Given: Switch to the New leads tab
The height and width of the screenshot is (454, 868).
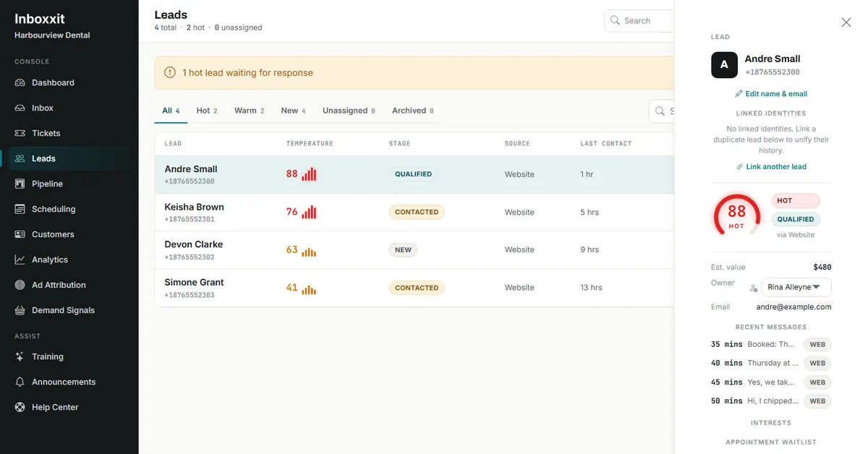Looking at the screenshot, I should (x=293, y=111).
